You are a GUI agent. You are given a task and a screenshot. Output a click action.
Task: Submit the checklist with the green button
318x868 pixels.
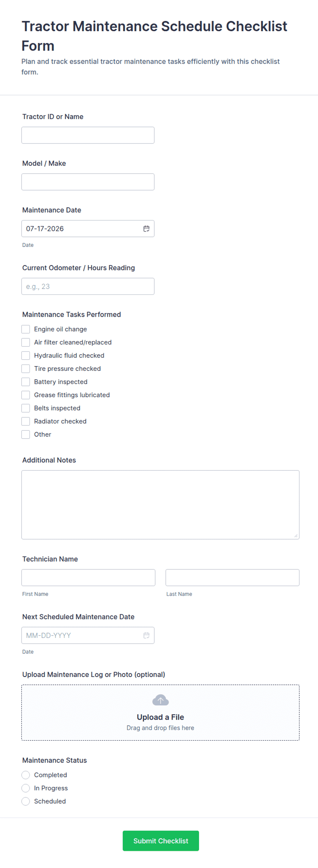click(161, 841)
